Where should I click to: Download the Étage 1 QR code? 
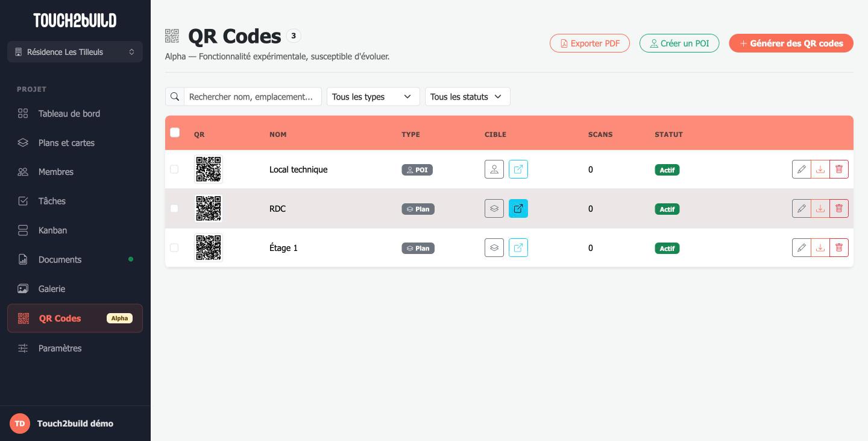click(x=820, y=248)
